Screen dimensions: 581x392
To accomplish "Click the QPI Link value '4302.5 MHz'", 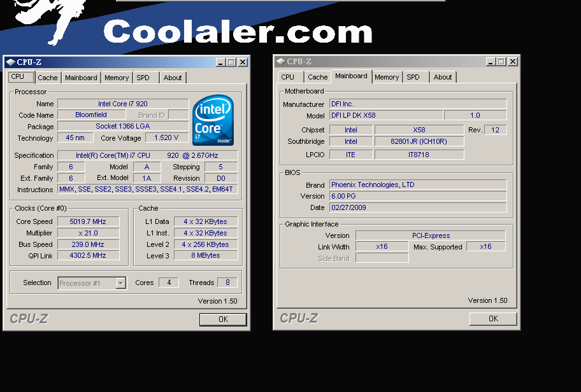I will pos(88,255).
